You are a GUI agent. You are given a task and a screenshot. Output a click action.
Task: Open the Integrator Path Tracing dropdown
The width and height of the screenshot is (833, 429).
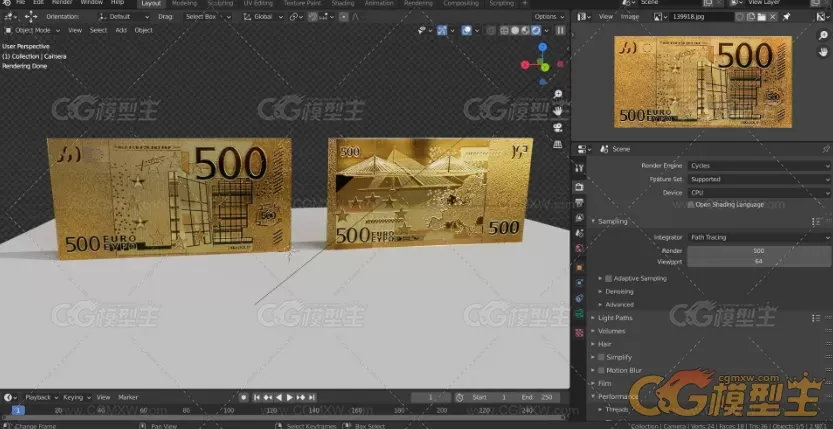click(x=760, y=237)
